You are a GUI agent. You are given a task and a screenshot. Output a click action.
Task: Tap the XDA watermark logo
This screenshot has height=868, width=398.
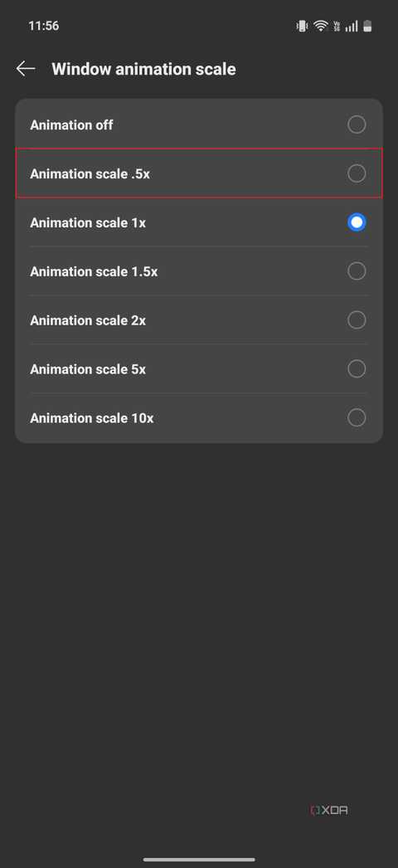tap(329, 811)
